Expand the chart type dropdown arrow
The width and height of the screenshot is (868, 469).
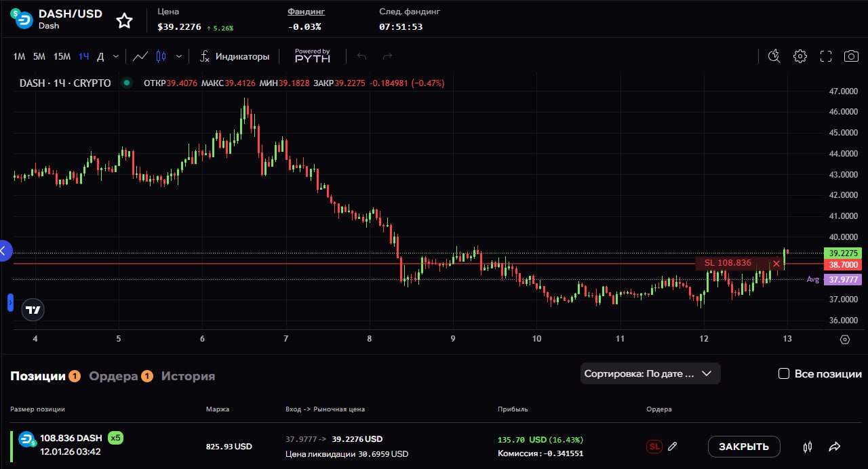pyautogui.click(x=179, y=56)
